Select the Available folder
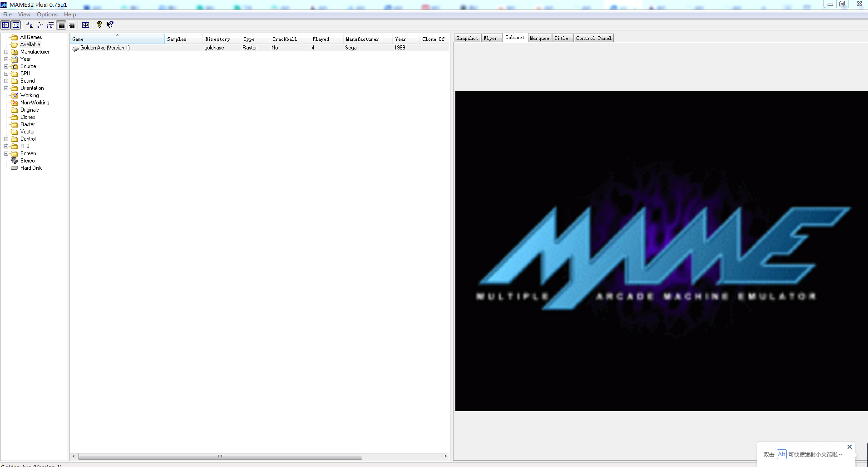Viewport: 868px width, 467px height. click(30, 44)
